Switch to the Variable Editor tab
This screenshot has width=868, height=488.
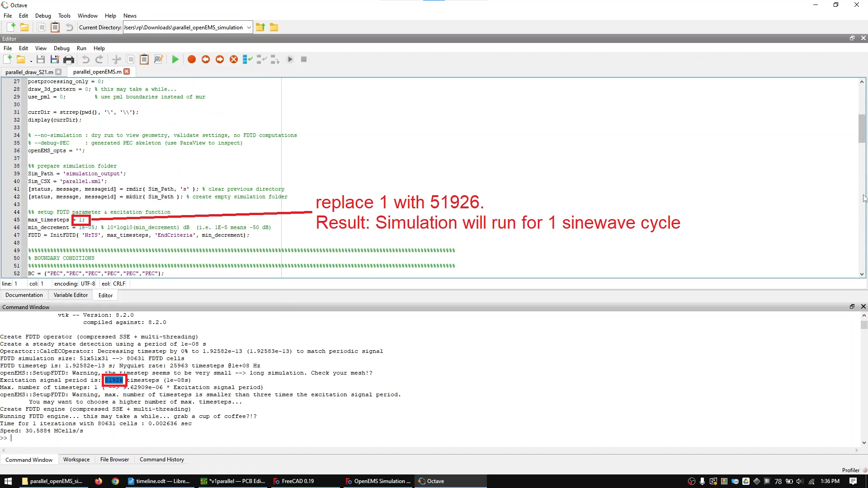(x=71, y=295)
